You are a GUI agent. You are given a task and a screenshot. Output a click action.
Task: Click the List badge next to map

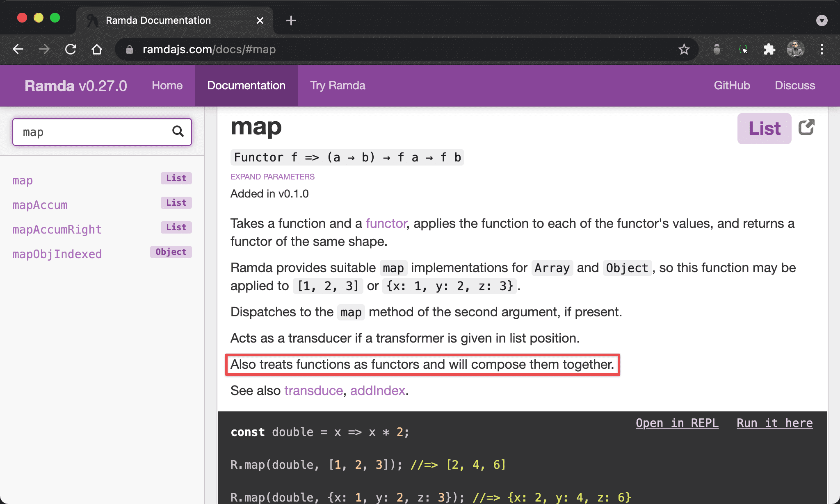176,178
